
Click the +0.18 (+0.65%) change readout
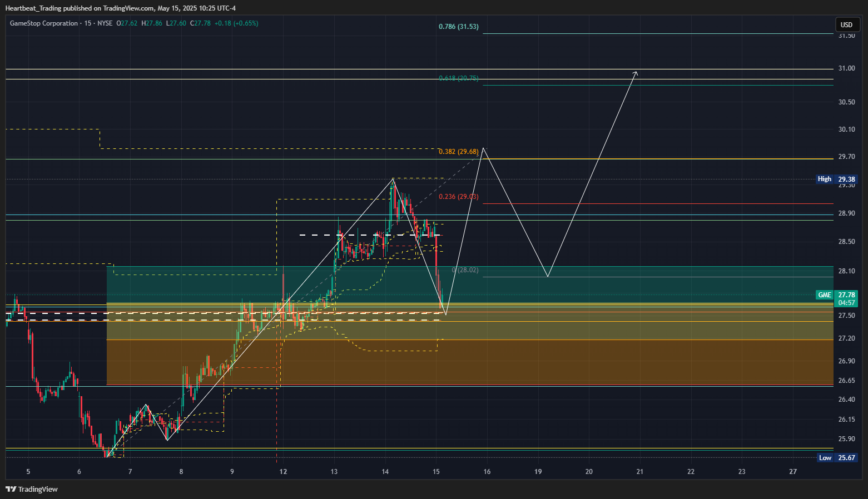pyautogui.click(x=236, y=23)
